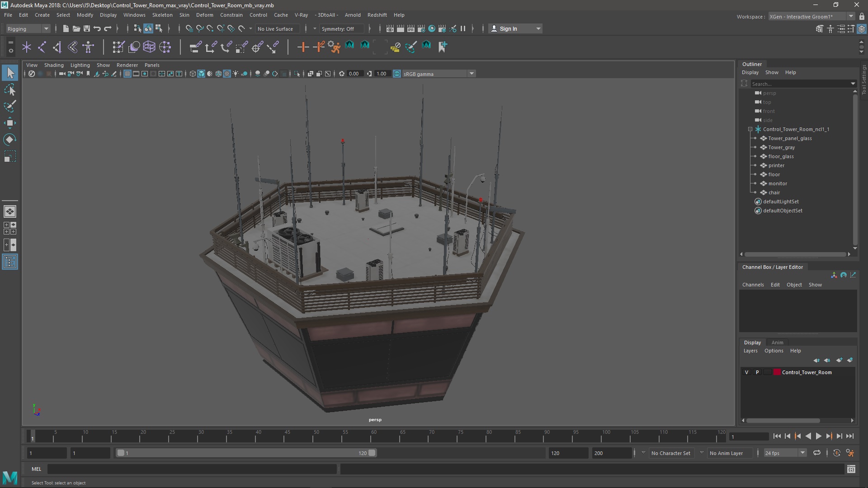Click the Pause Viewport icon

(463, 28)
